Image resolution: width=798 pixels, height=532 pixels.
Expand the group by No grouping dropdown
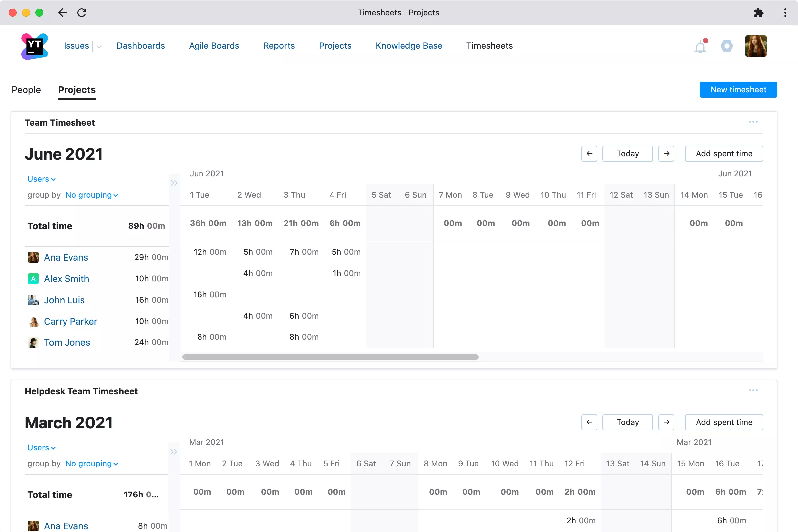92,195
